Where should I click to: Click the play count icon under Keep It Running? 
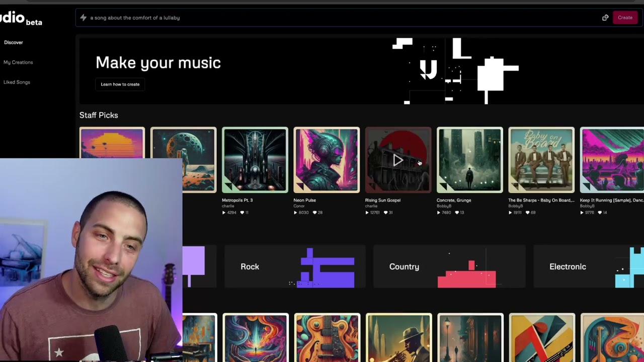pyautogui.click(x=582, y=213)
